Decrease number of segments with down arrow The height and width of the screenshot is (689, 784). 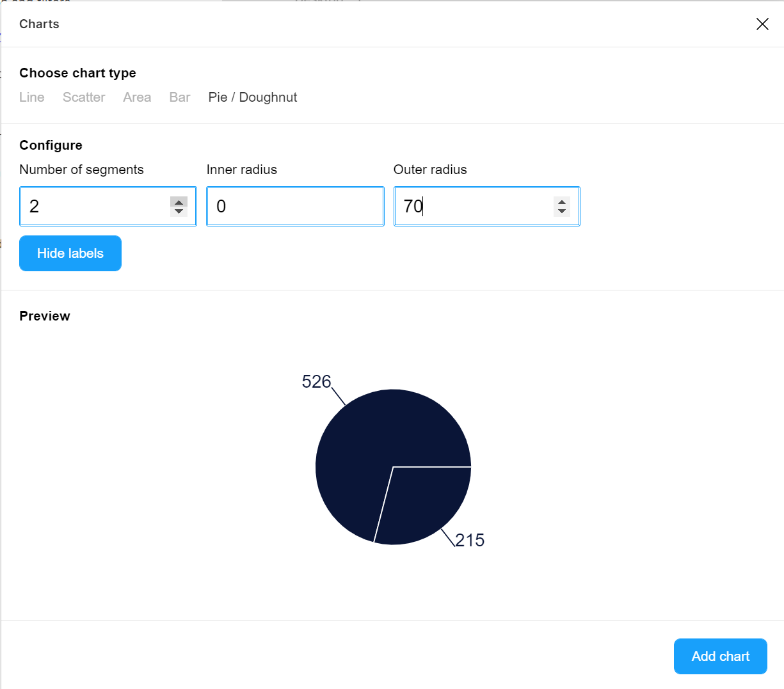[179, 212]
